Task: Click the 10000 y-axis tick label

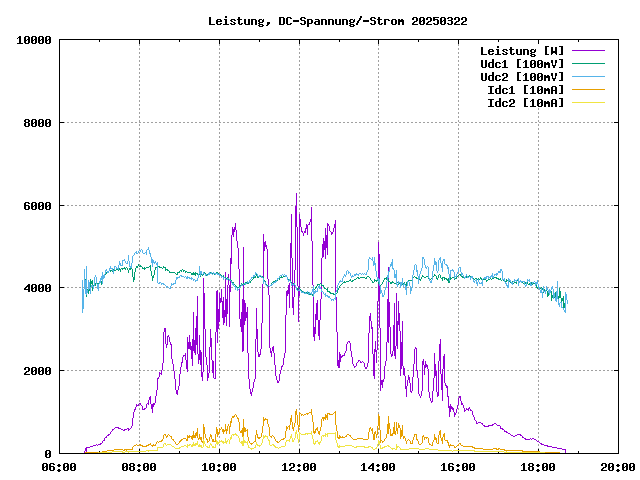Action: coord(34,40)
